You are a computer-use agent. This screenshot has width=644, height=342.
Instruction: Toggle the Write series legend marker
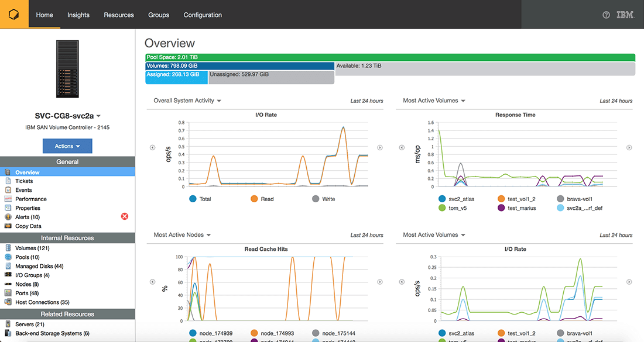316,199
